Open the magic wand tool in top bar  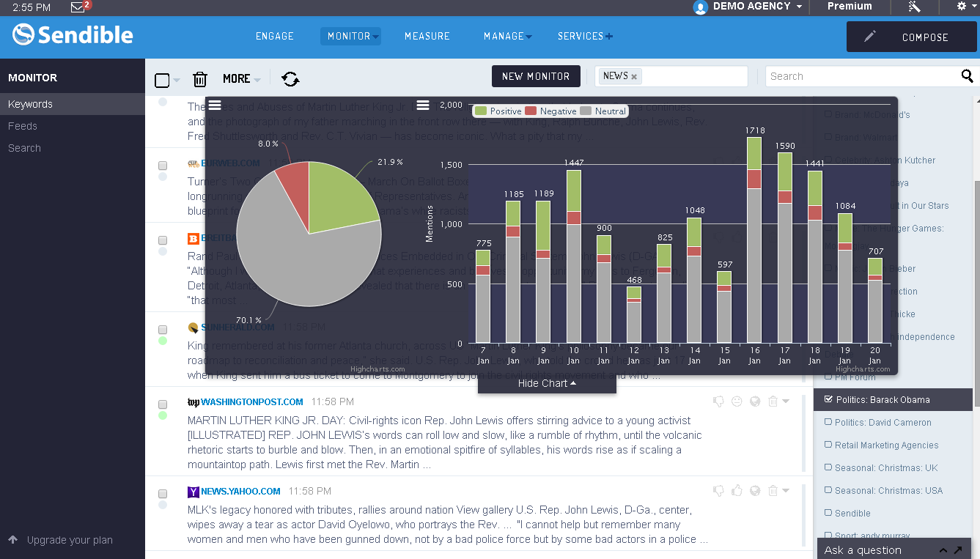pyautogui.click(x=914, y=7)
